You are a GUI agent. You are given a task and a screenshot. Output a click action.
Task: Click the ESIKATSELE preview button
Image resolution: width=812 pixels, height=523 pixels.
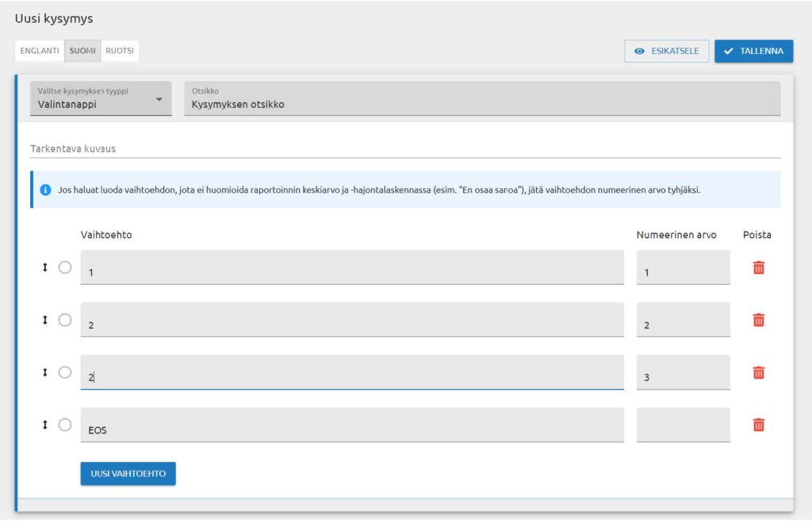pos(666,51)
